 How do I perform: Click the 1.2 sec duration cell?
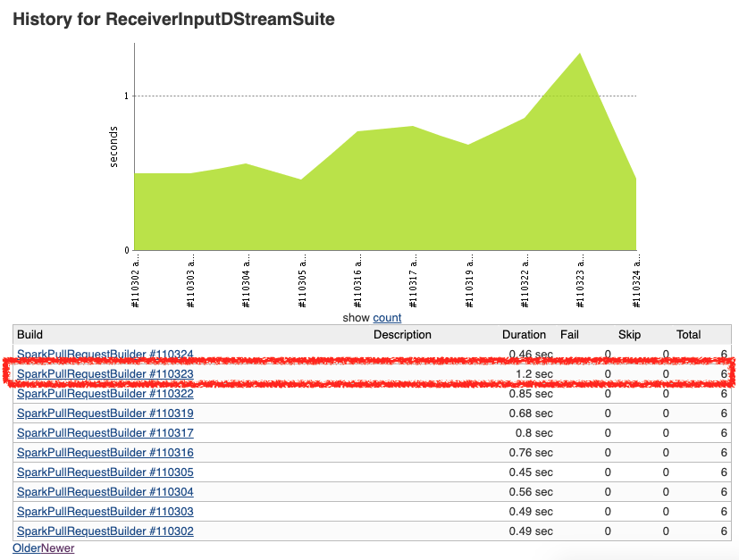pos(534,374)
